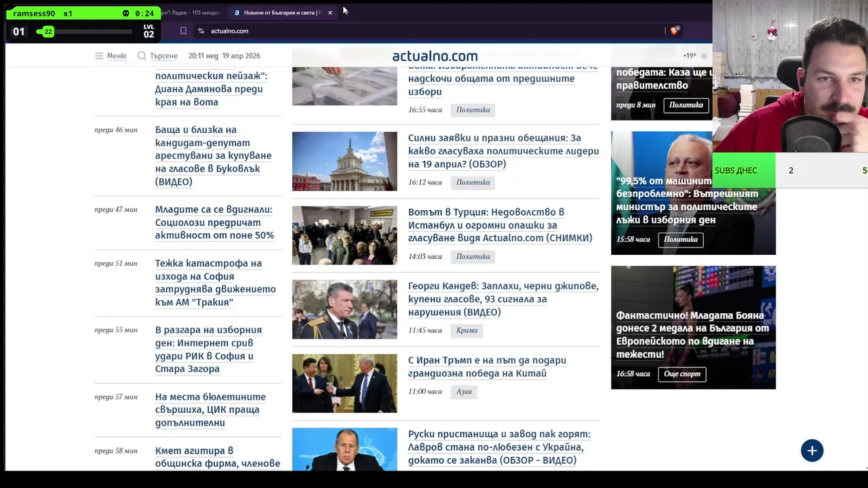Click the Още спорт tag

[x=682, y=373]
